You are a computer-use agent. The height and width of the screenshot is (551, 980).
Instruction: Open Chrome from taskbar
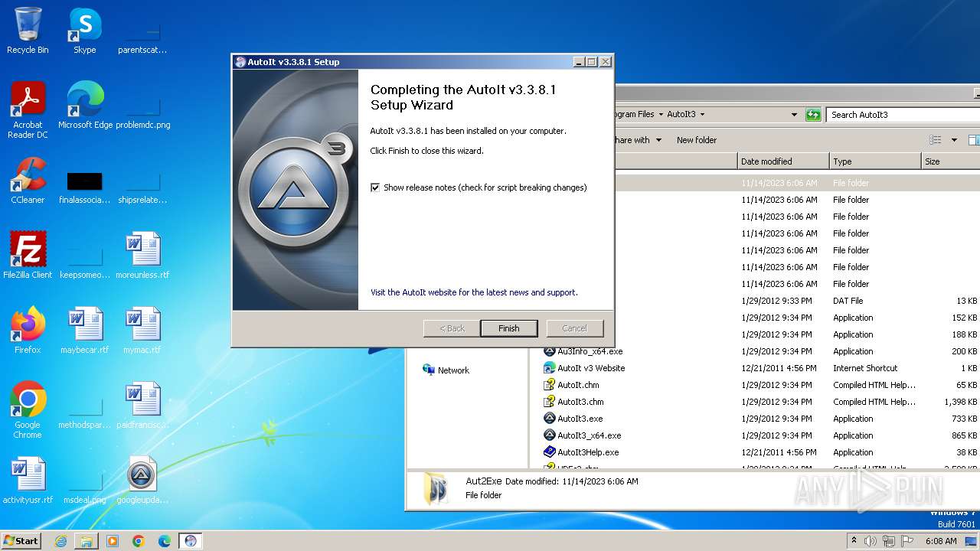pyautogui.click(x=139, y=541)
